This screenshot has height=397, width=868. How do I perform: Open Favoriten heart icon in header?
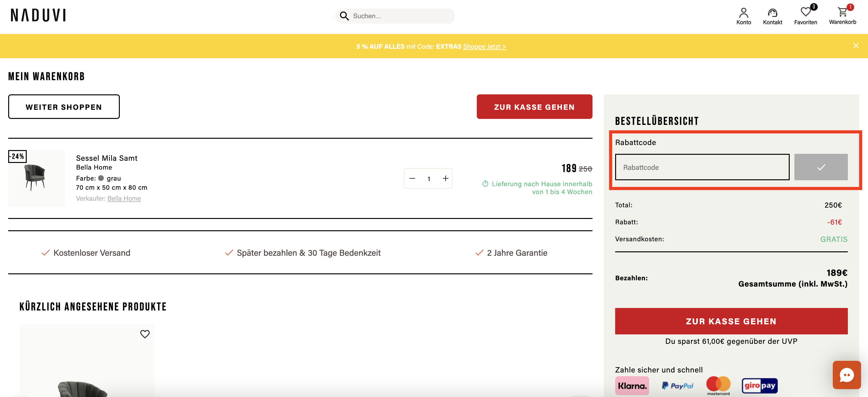(x=805, y=13)
